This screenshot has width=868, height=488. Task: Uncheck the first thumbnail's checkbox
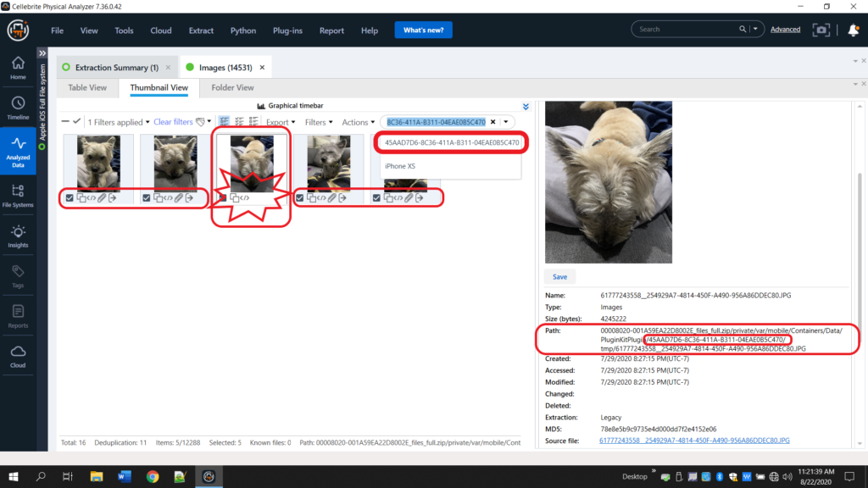click(70, 197)
